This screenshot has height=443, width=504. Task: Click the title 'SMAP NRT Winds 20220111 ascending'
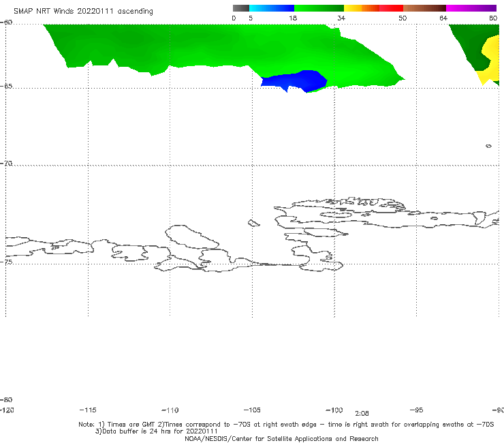pyautogui.click(x=83, y=12)
